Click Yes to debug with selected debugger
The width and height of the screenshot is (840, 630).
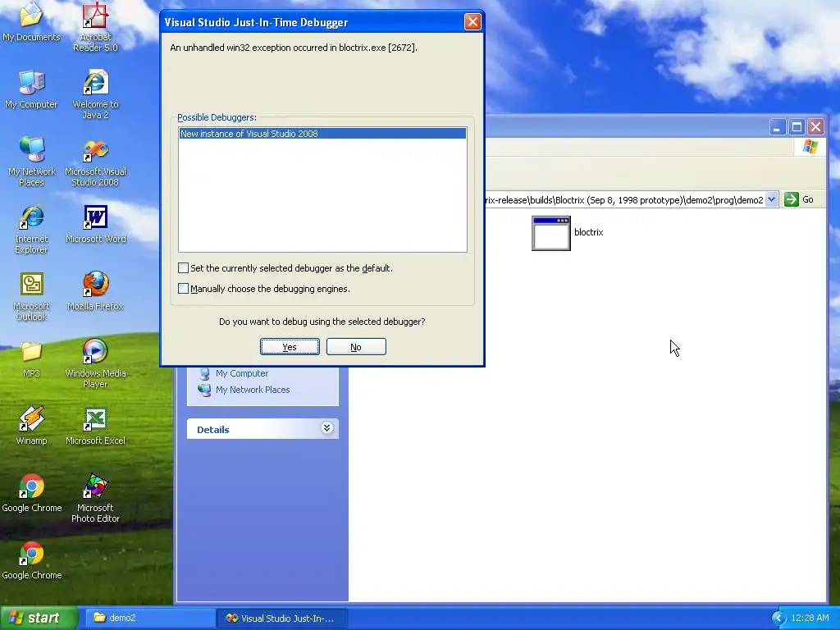(290, 347)
